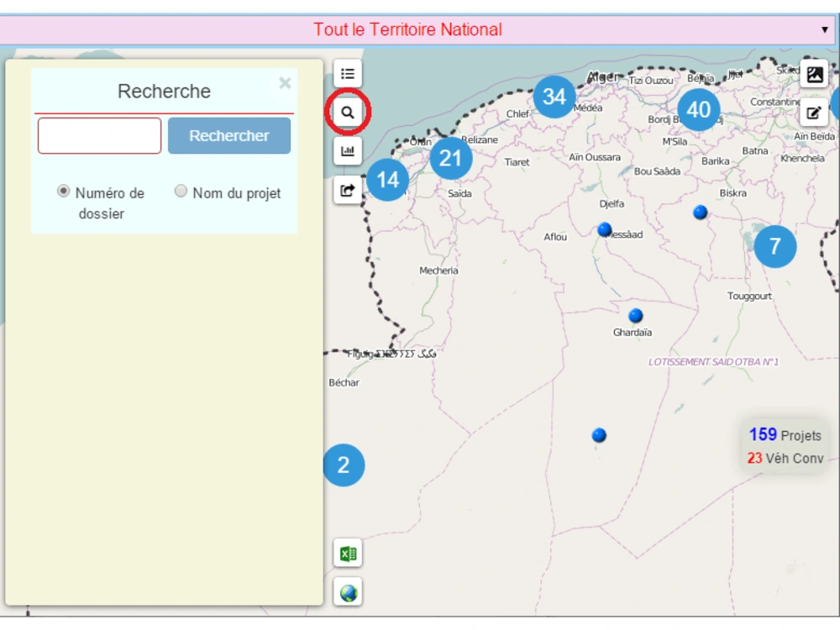Close the Recherche panel
The width and height of the screenshot is (840, 630).
coord(285,83)
